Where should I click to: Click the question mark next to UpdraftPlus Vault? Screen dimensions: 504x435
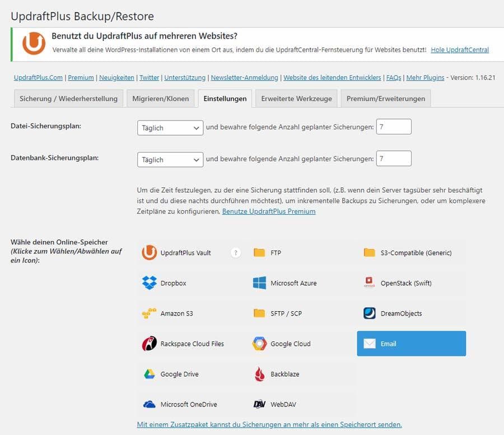(236, 253)
